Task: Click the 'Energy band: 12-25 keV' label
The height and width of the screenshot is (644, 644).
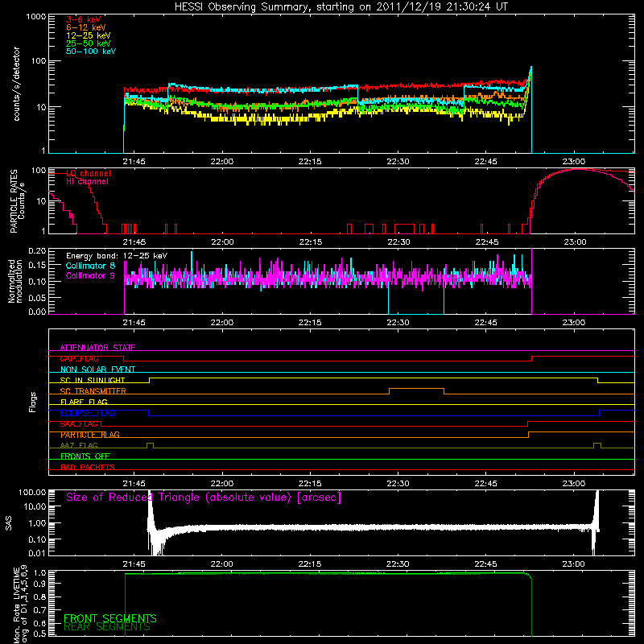Action: pyautogui.click(x=117, y=256)
